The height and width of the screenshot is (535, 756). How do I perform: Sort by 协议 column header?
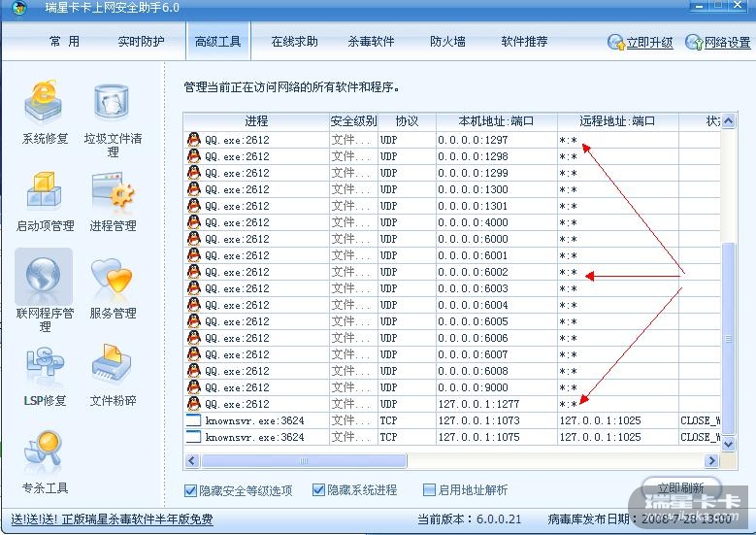(x=407, y=121)
